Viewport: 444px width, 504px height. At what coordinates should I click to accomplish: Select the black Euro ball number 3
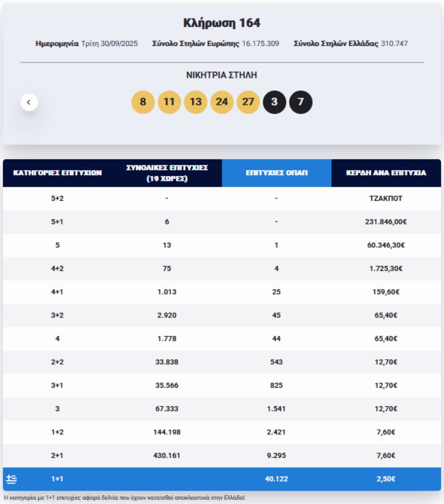(274, 102)
